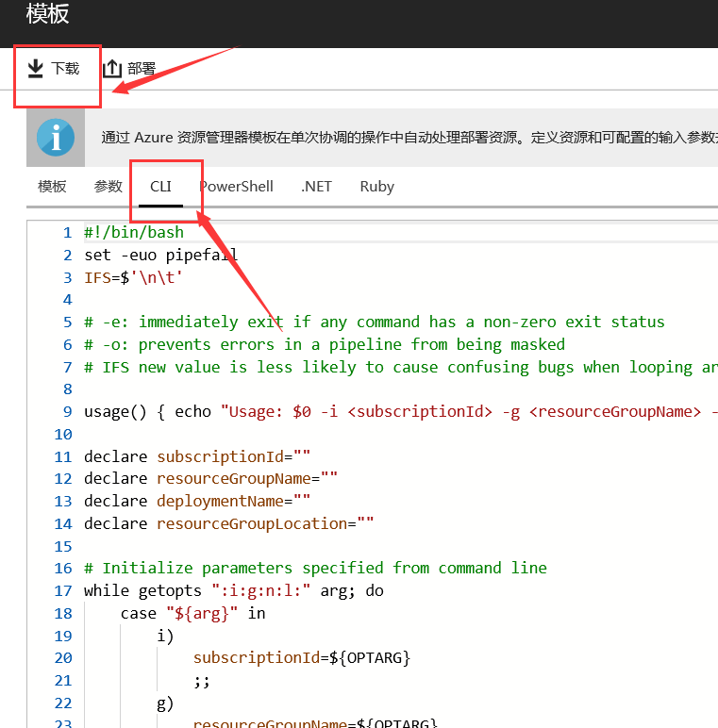Click line number 17 in the gutter
The image size is (718, 728).
pos(63,591)
